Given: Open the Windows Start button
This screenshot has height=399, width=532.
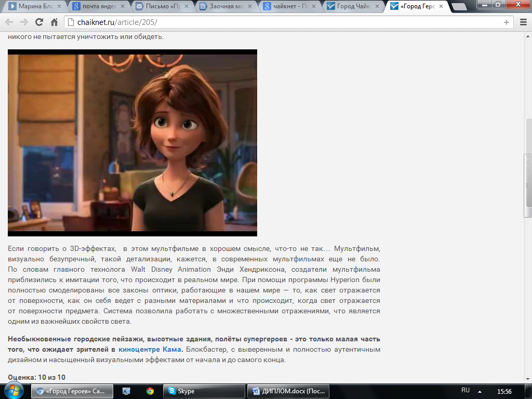Looking at the screenshot, I should (x=14, y=391).
